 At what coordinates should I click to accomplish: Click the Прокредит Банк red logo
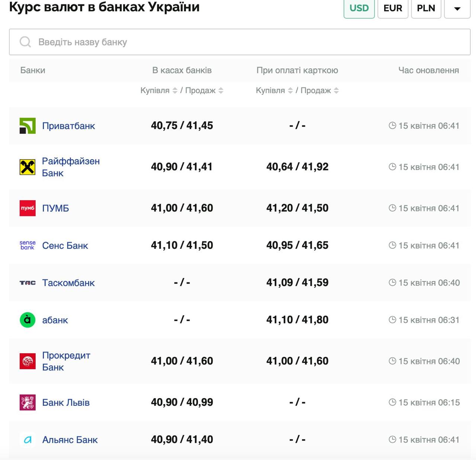click(x=28, y=361)
